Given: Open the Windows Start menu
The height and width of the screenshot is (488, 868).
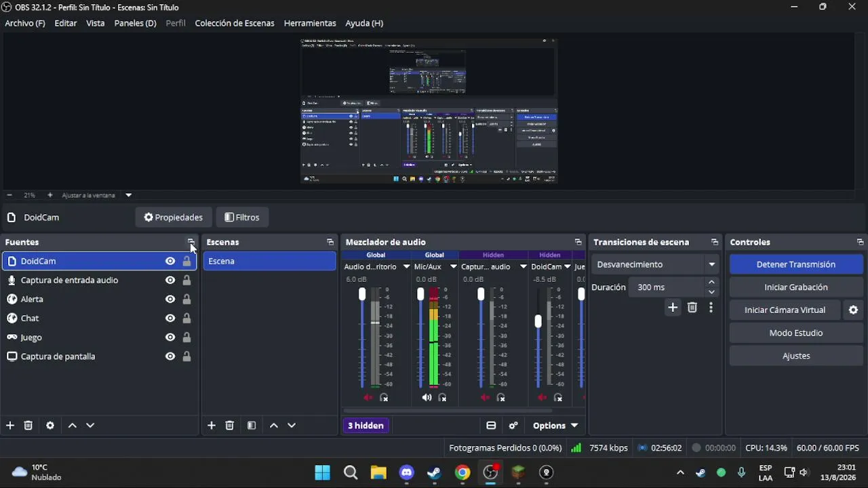Looking at the screenshot, I should click(x=323, y=472).
